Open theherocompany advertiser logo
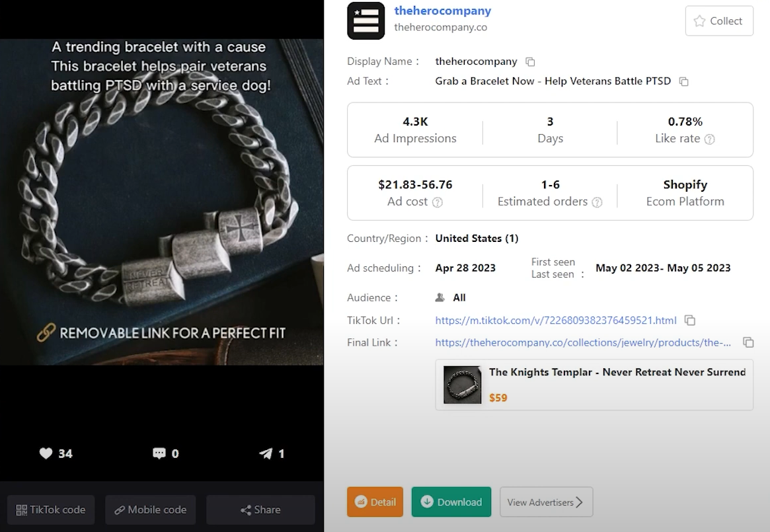Image resolution: width=770 pixels, height=532 pixels. pyautogui.click(x=366, y=20)
